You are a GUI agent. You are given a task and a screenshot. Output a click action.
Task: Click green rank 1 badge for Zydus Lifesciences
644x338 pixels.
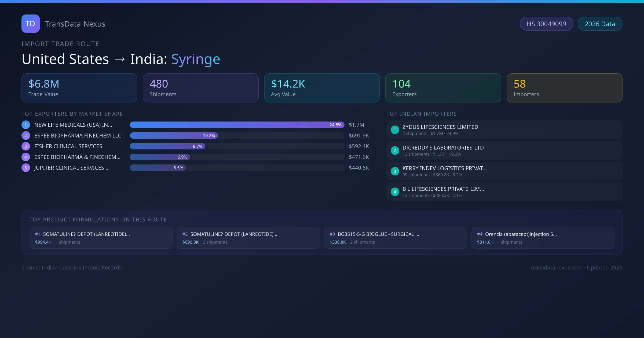coord(395,130)
